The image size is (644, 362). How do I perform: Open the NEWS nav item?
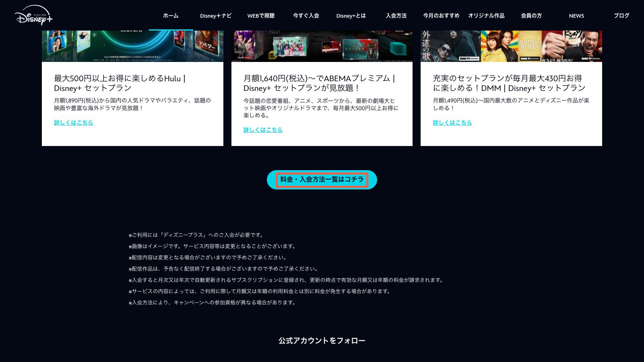coord(576,16)
